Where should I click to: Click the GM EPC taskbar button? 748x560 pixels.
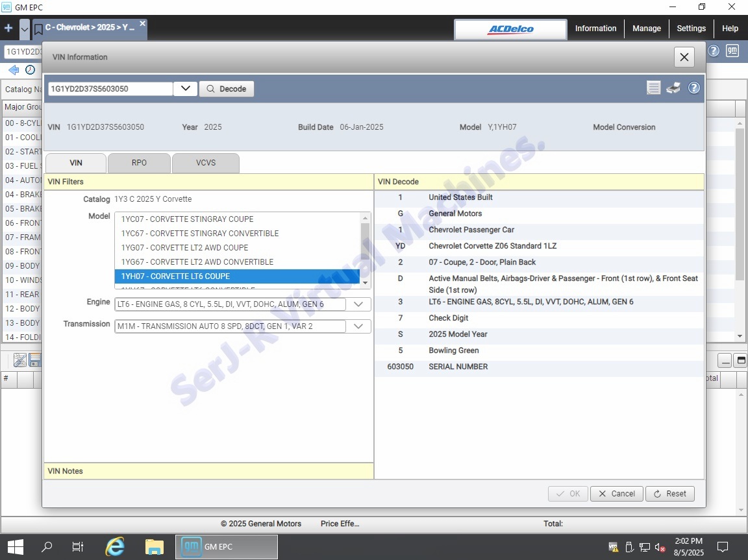pos(227,547)
